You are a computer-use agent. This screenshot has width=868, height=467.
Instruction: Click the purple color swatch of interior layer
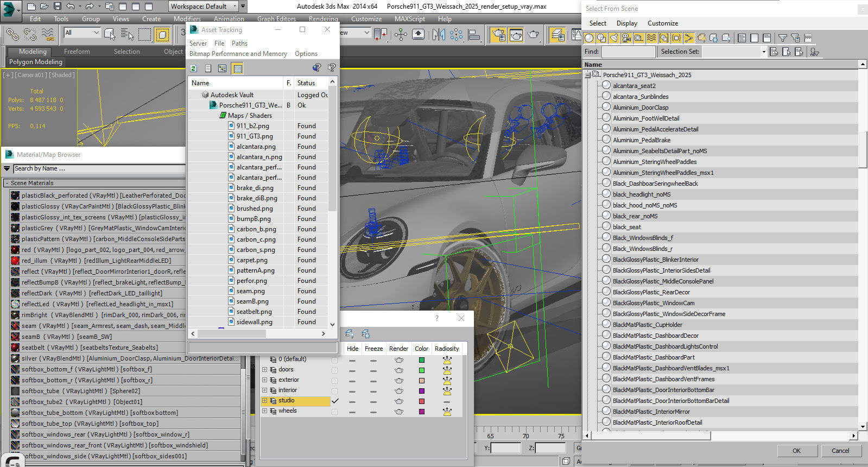422,392
